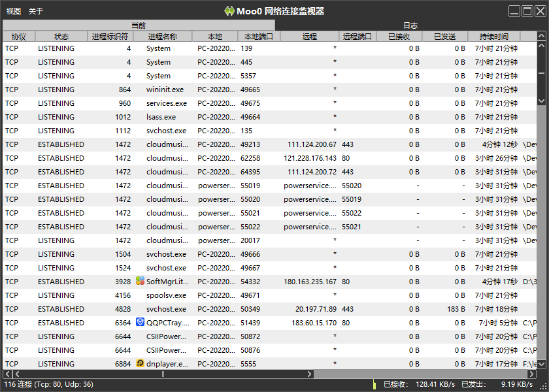Sort by 持续时间 column header
Viewport: 549px width, 392px height.
(494, 37)
